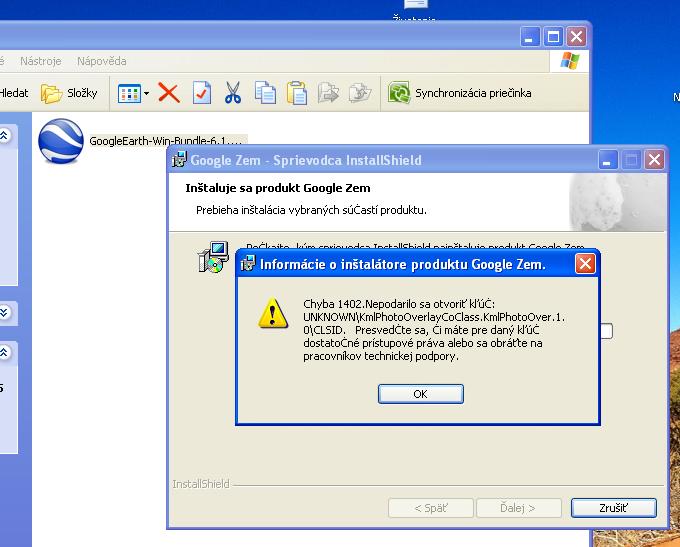
Task: Toggle the middle sidebar panel chevron
Action: tap(3, 313)
